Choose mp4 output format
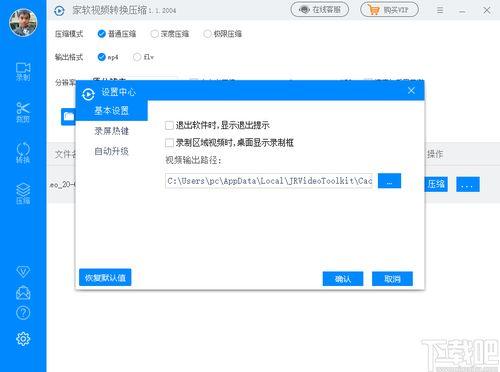Viewport: 500px width, 372px height. point(108,57)
